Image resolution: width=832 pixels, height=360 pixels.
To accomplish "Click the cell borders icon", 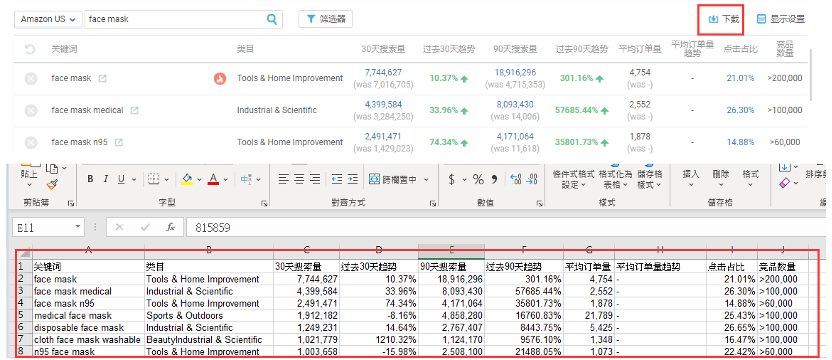I will pos(153,179).
